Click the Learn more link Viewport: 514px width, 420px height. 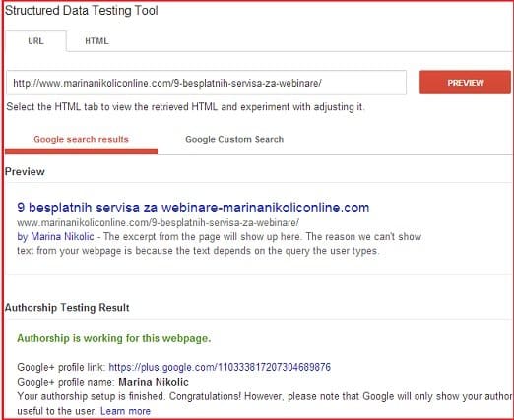[x=125, y=411]
